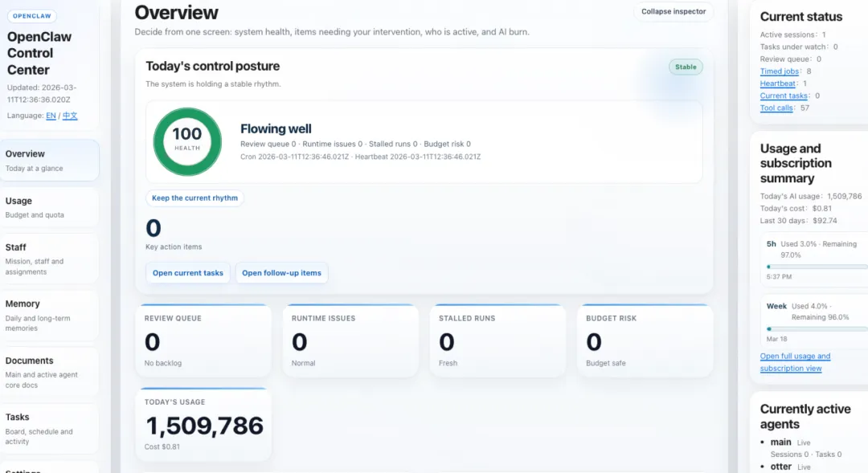The image size is (868, 473).
Task: Go to the Tasks section
Action: pyautogui.click(x=49, y=429)
